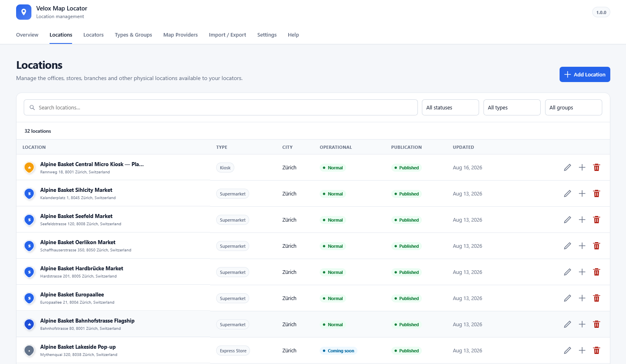This screenshot has width=626, height=364.
Task: Edit Alpine Basket Hardbrücke Market location
Action: pyautogui.click(x=568, y=272)
